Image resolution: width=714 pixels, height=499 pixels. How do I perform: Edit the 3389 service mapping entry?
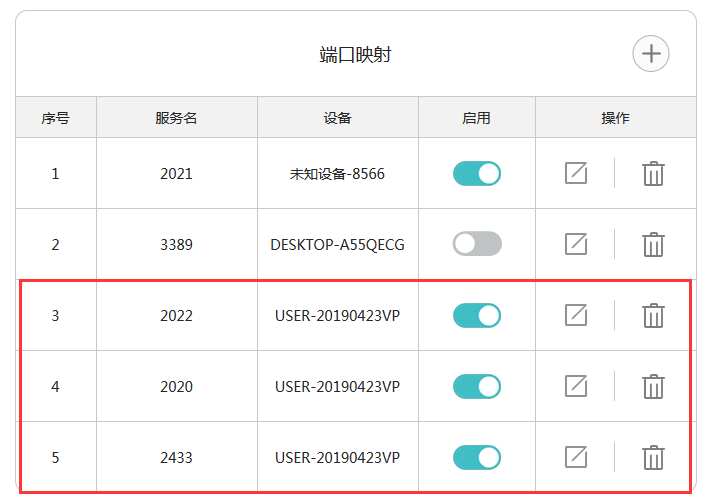tap(576, 244)
